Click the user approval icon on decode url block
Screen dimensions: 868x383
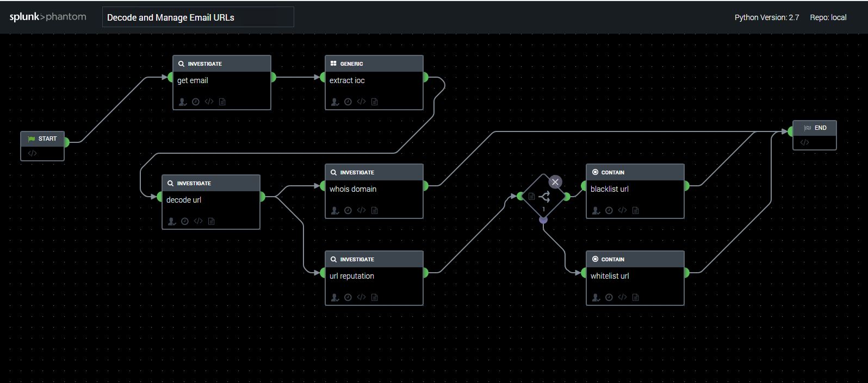[172, 221]
